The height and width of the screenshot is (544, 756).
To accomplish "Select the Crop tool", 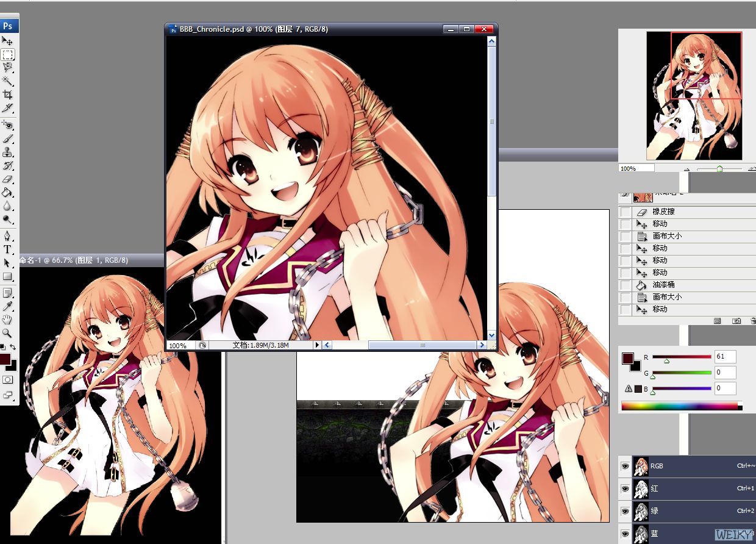I will (x=8, y=95).
